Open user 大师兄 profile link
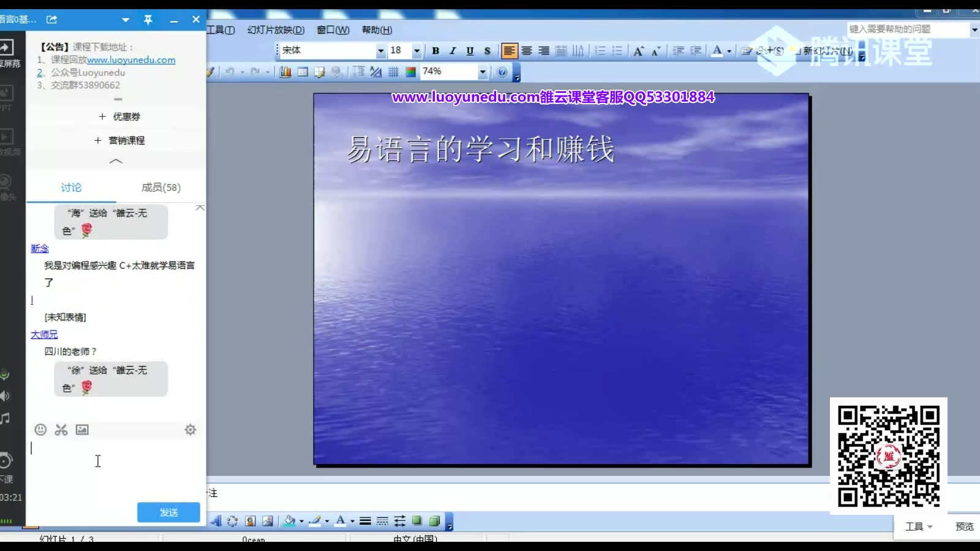This screenshot has width=980, height=551. 44,334
